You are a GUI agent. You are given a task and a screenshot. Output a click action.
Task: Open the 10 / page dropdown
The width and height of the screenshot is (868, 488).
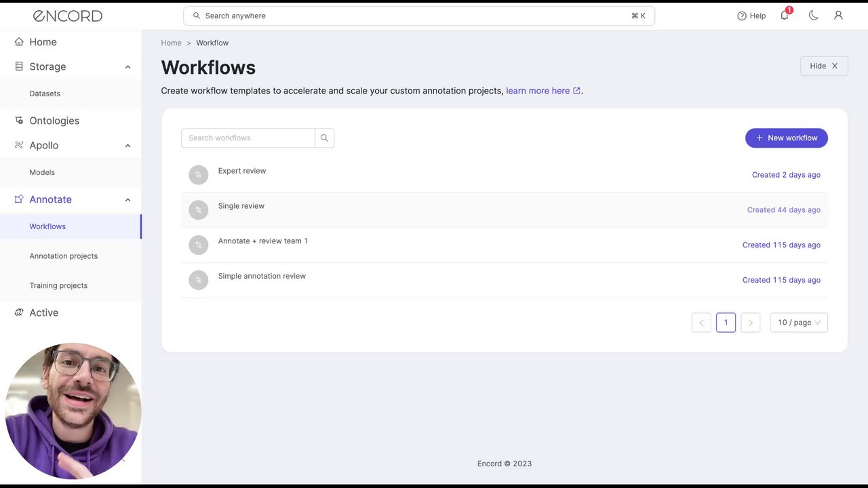(799, 323)
